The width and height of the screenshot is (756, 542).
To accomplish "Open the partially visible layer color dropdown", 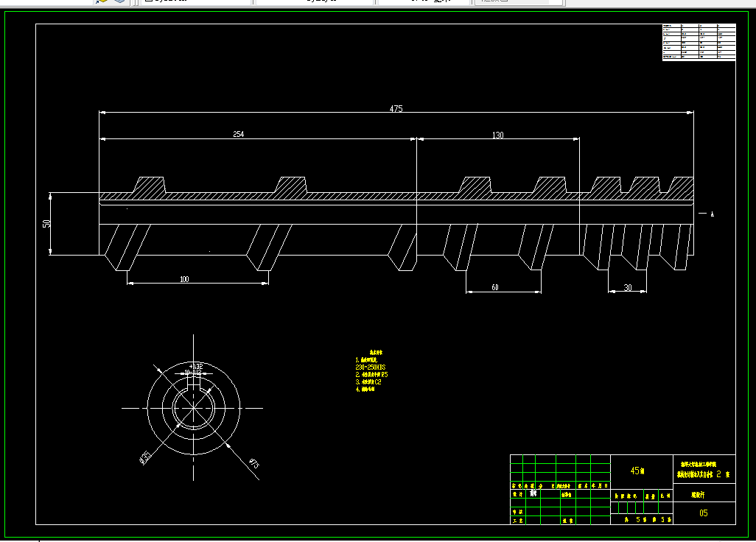I will click(x=195, y=2).
